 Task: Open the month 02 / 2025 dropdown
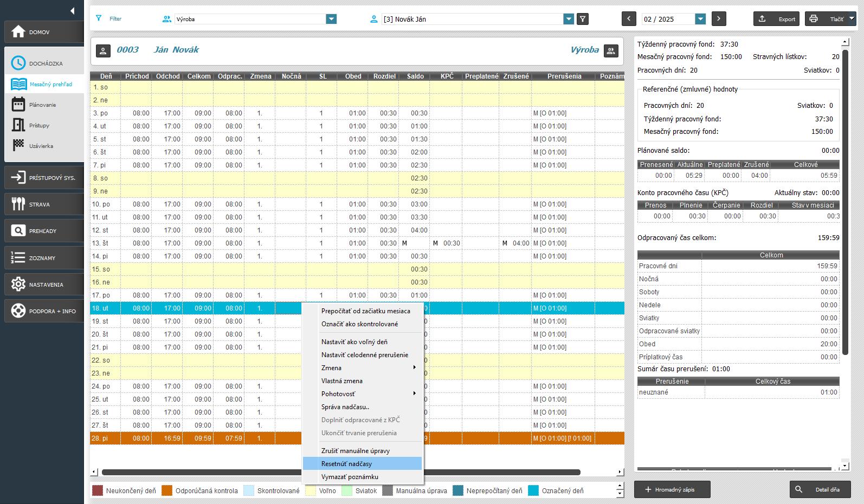[700, 19]
